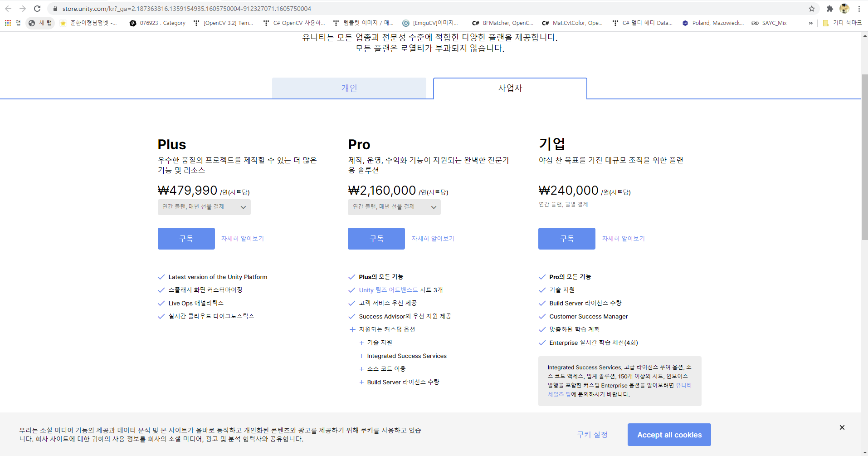Show more bookmarks via the double chevron
The width and height of the screenshot is (868, 456).
[810, 23]
